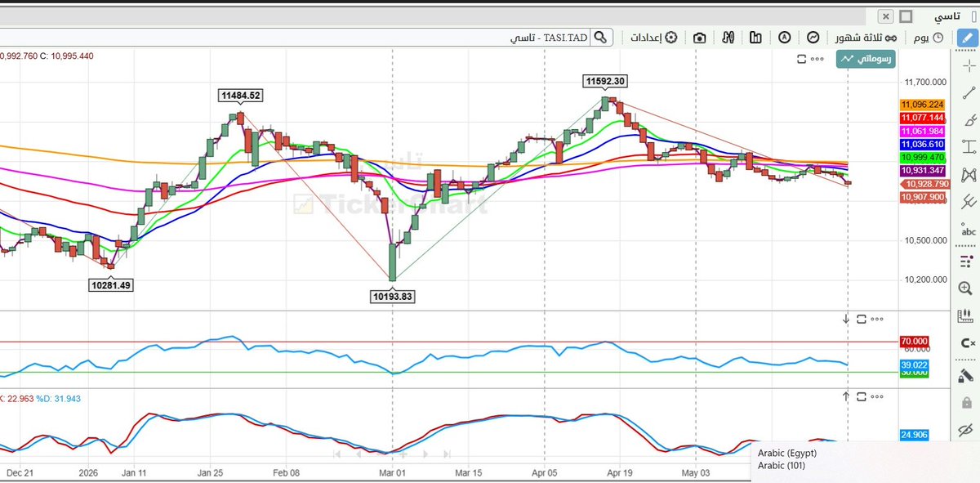Open the compare symbols icon
Screen dimensions: 980x483
[727, 38]
